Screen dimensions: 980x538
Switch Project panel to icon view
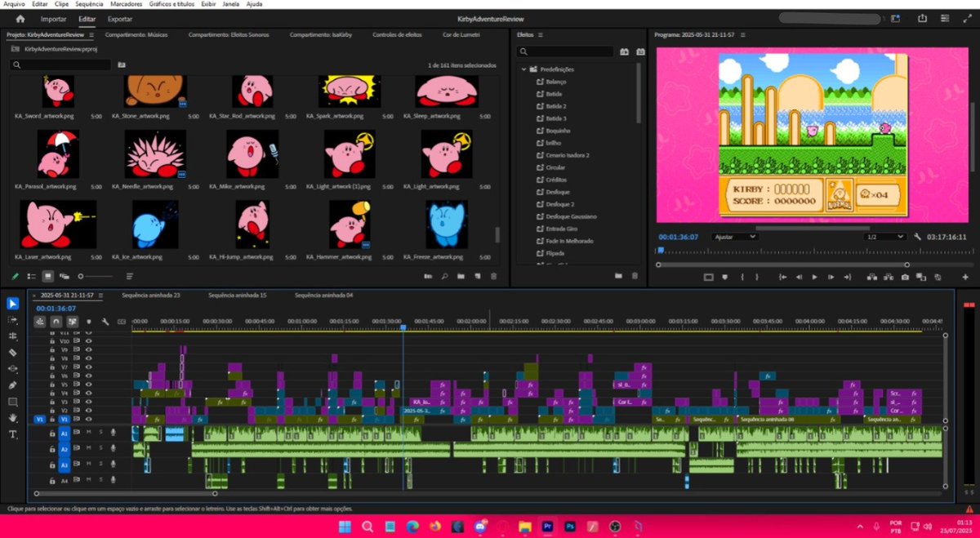[48, 276]
